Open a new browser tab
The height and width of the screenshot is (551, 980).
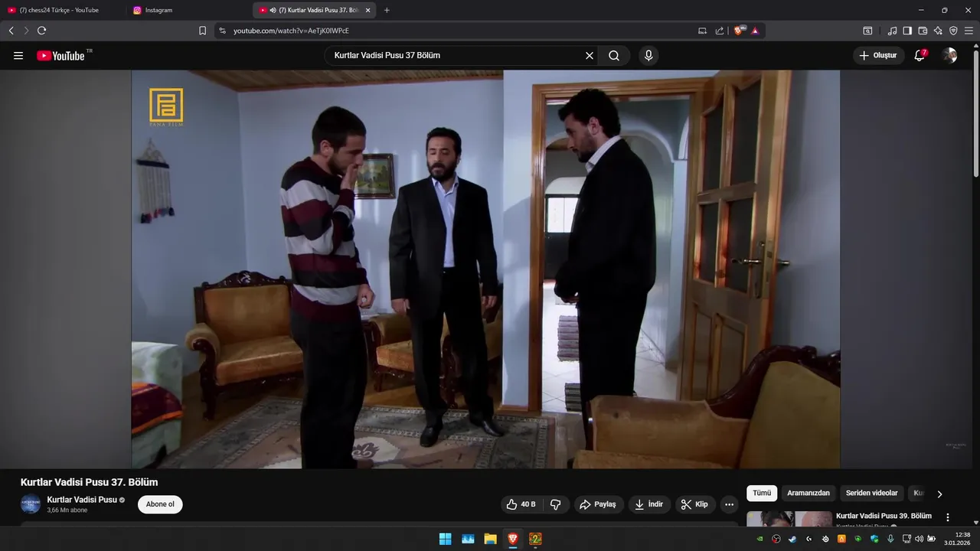pos(387,10)
